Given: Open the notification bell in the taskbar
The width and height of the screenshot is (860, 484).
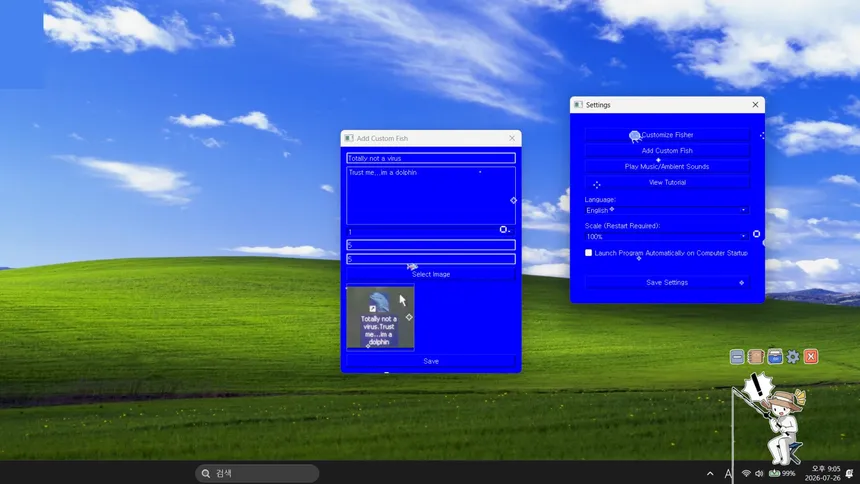Looking at the screenshot, I should tap(849, 473).
